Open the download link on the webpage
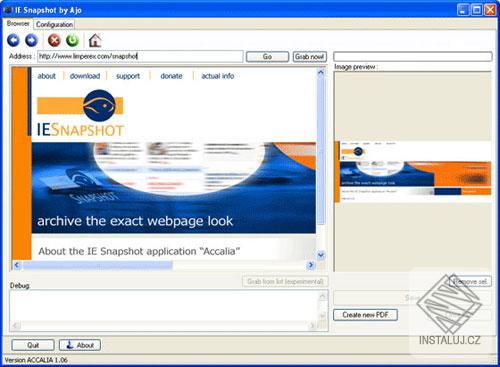Image resolution: width=500 pixels, height=367 pixels. (85, 76)
